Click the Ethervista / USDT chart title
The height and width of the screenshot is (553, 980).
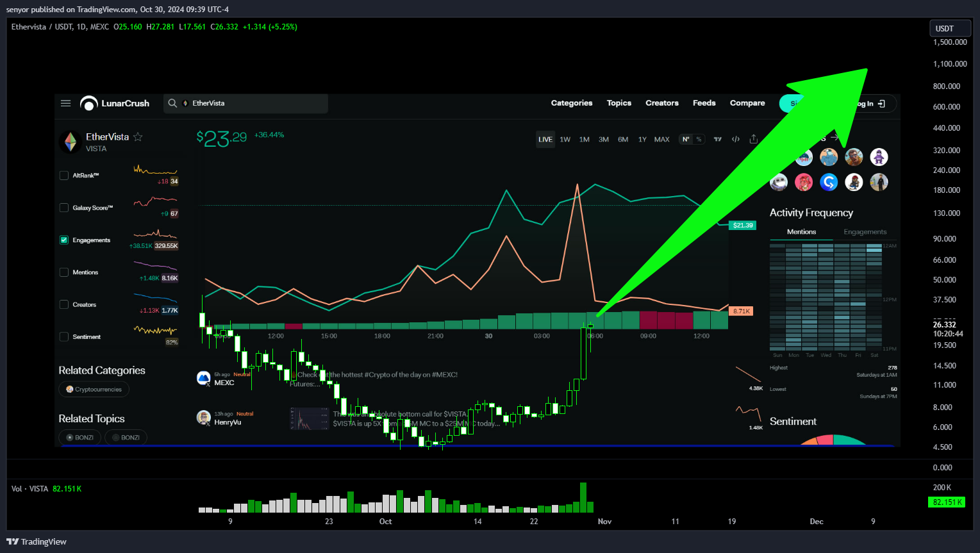click(60, 27)
